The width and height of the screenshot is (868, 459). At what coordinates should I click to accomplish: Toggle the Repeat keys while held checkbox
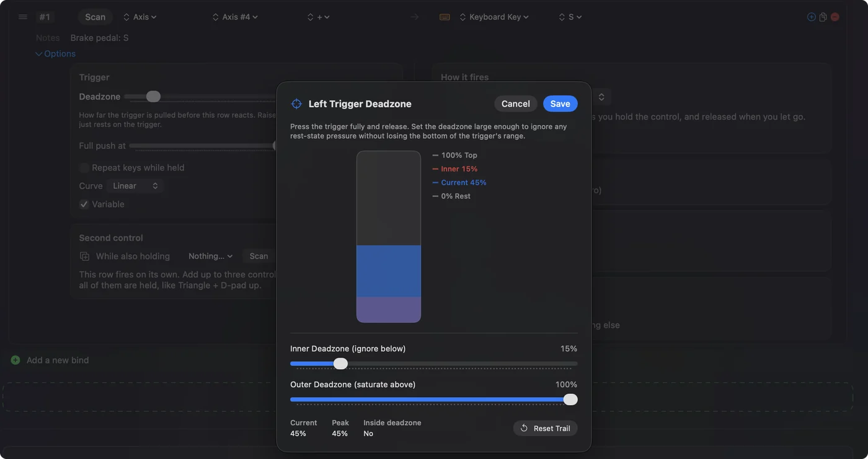click(x=84, y=168)
